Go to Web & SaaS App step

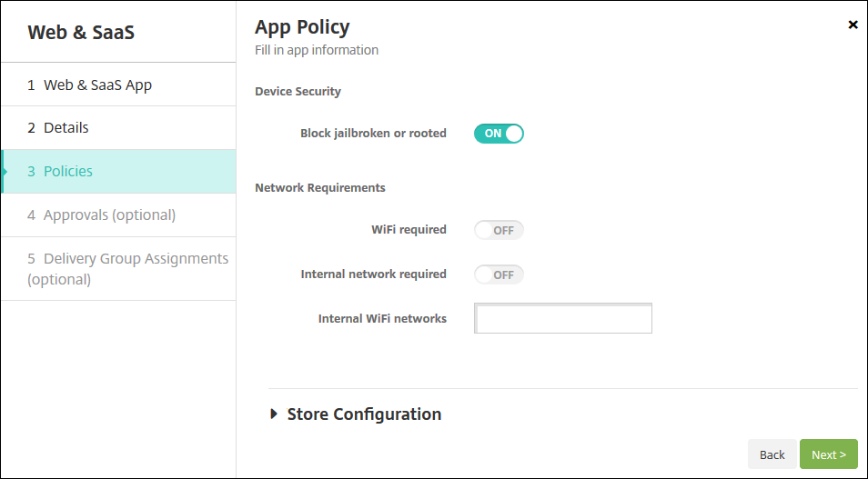click(97, 85)
